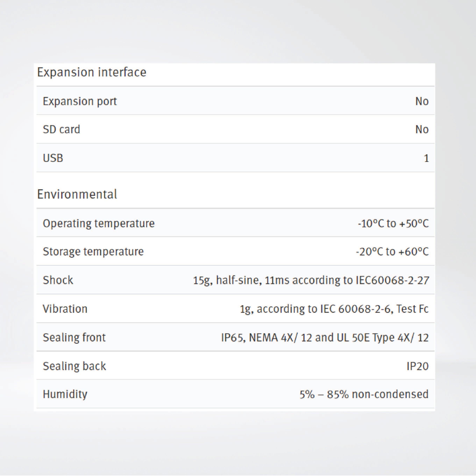The width and height of the screenshot is (476, 476).
Task: Click the Sealing back IP20 value
Action: click(417, 366)
